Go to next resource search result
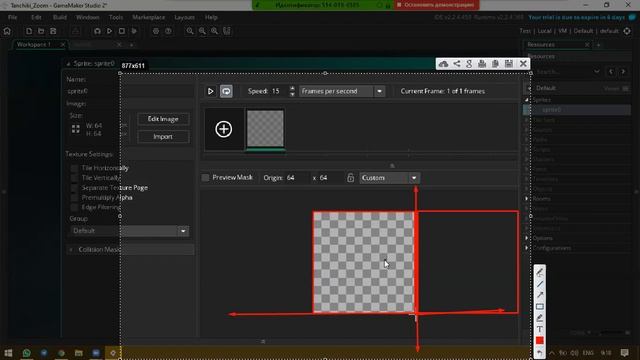Viewport: 640px width, 360px height. (x=623, y=71)
